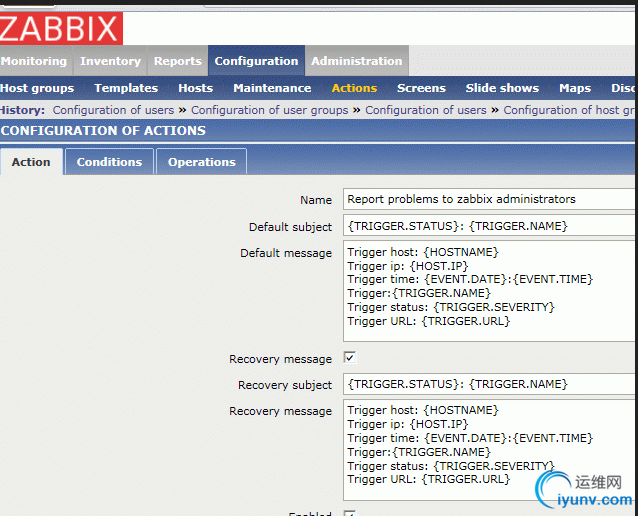Toggle the Recovery message checkbox
Screen dimensions: 638x516
tap(350, 358)
